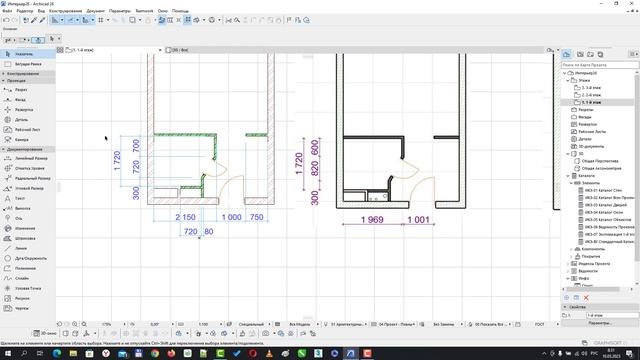Collapse the 3D node in Navigator
The height and width of the screenshot is (360, 640).
(568, 154)
